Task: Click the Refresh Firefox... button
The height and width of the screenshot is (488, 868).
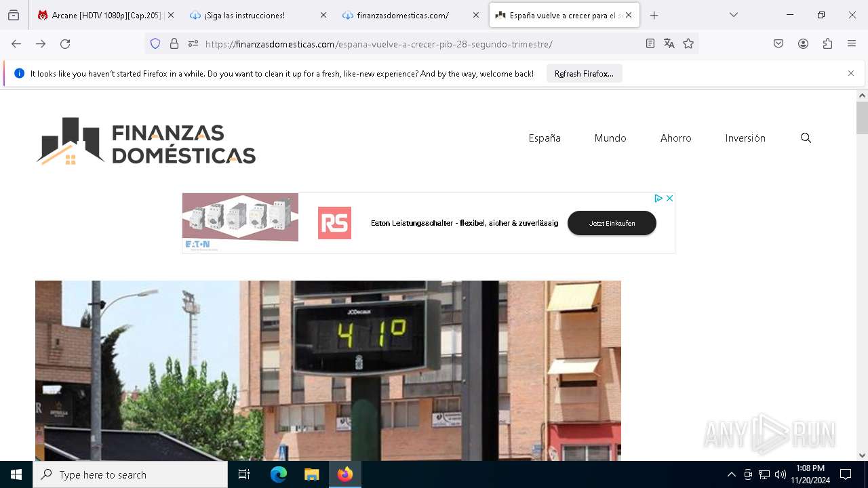Action: pos(584,73)
